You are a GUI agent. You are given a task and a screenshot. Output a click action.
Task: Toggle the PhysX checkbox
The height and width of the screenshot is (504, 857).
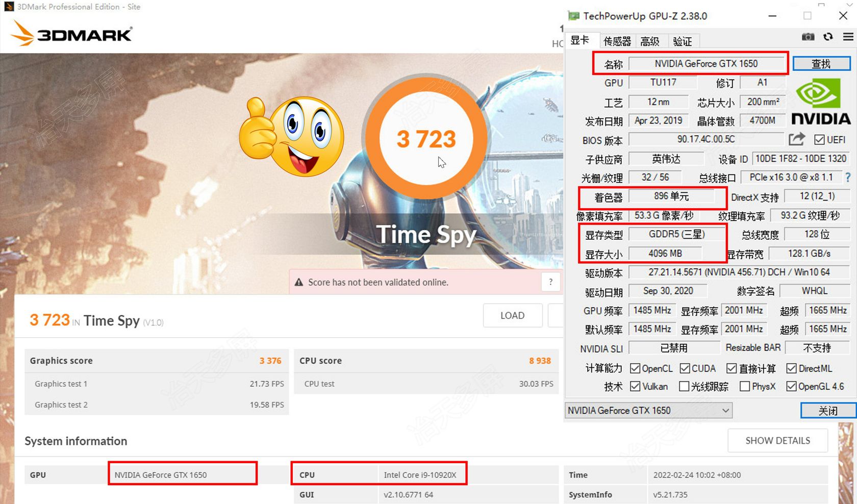[745, 387]
